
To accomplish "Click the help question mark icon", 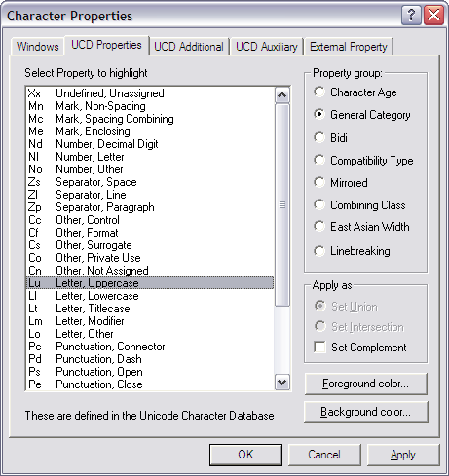I will pyautogui.click(x=411, y=16).
